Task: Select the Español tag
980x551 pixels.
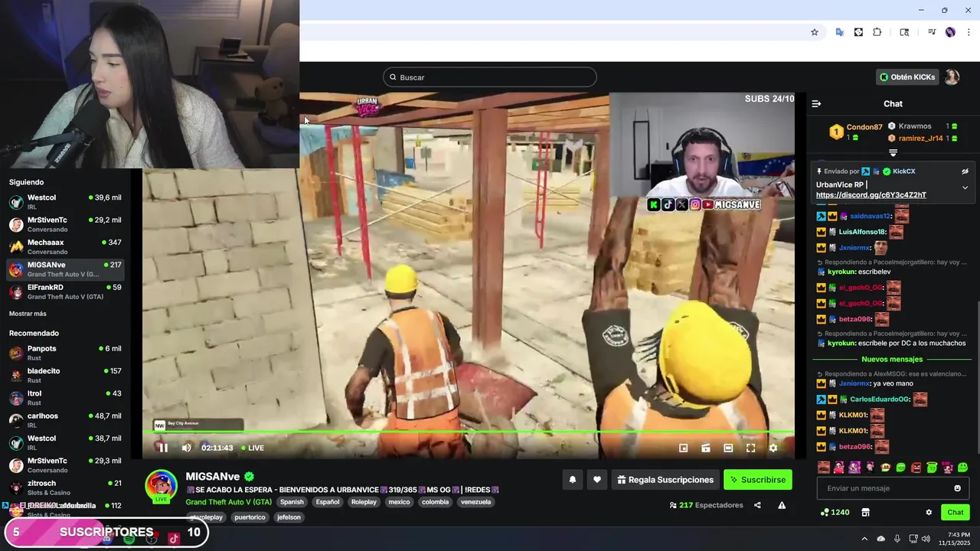Action: coord(328,502)
